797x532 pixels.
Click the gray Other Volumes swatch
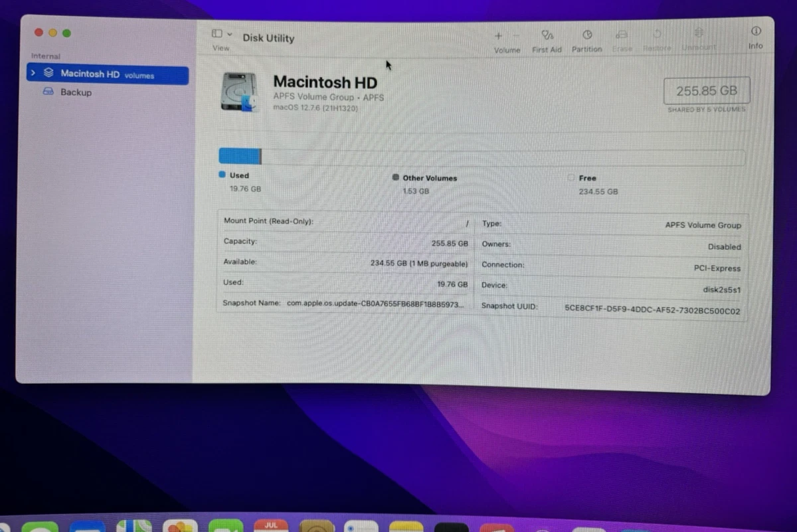[x=396, y=177]
